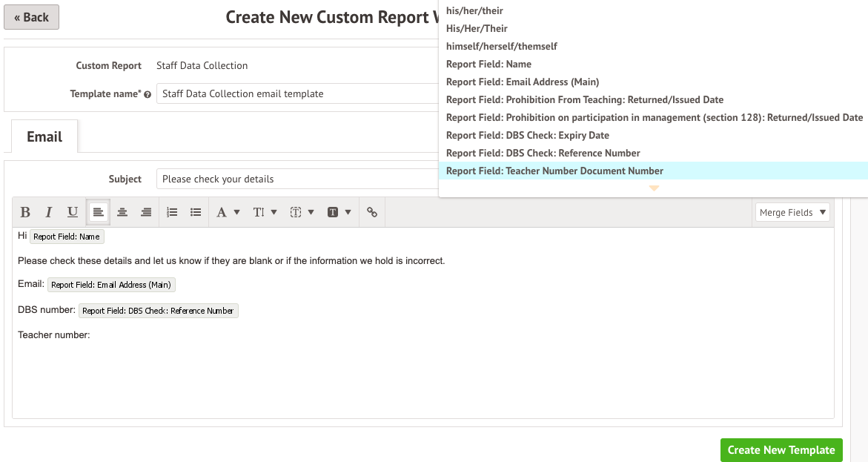The image size is (868, 462).
Task: Switch to the Email tab
Action: click(x=44, y=136)
